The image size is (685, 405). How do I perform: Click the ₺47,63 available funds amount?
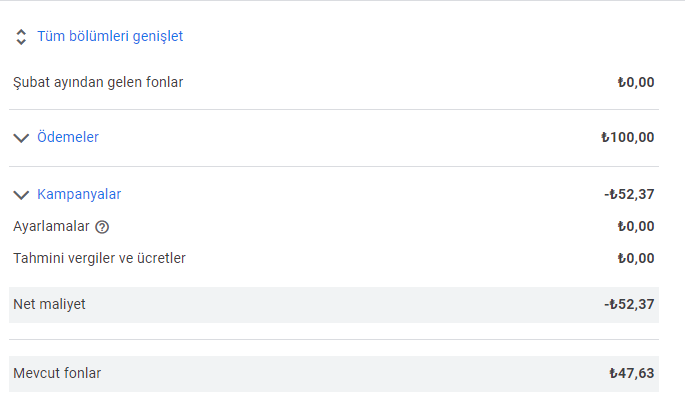632,373
